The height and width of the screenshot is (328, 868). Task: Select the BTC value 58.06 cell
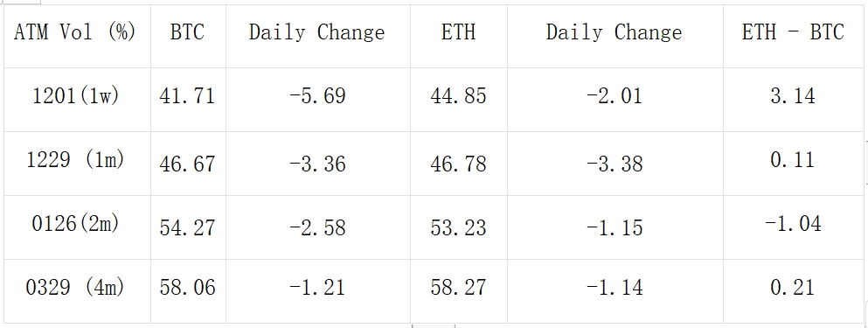pos(188,291)
